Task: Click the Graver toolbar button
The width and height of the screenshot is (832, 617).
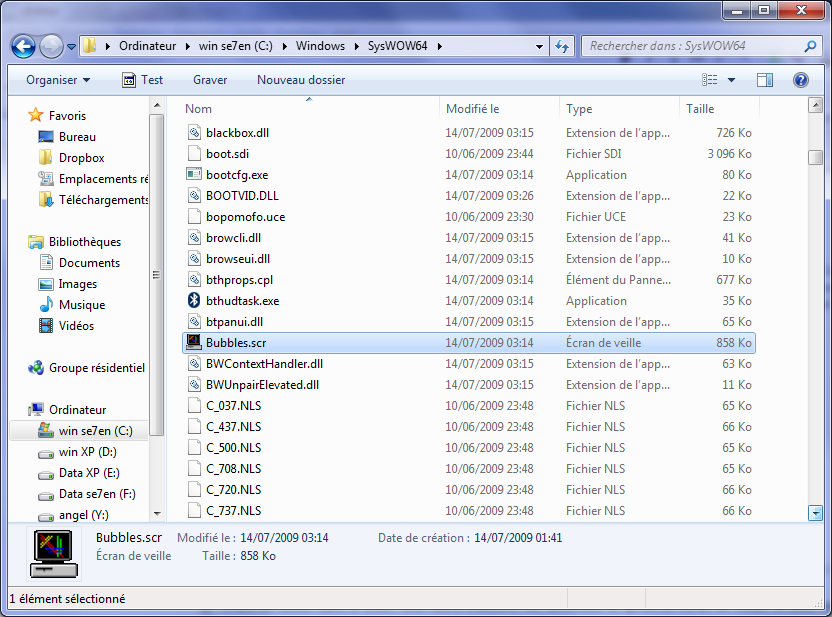Action: pos(210,80)
